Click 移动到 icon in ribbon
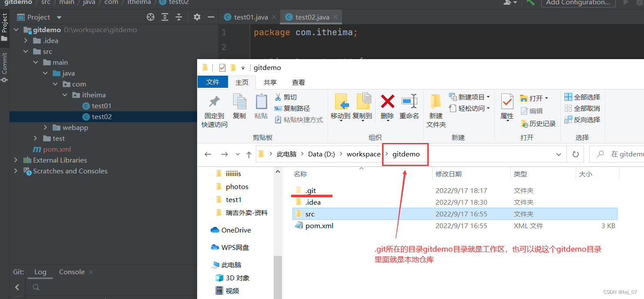 341,102
